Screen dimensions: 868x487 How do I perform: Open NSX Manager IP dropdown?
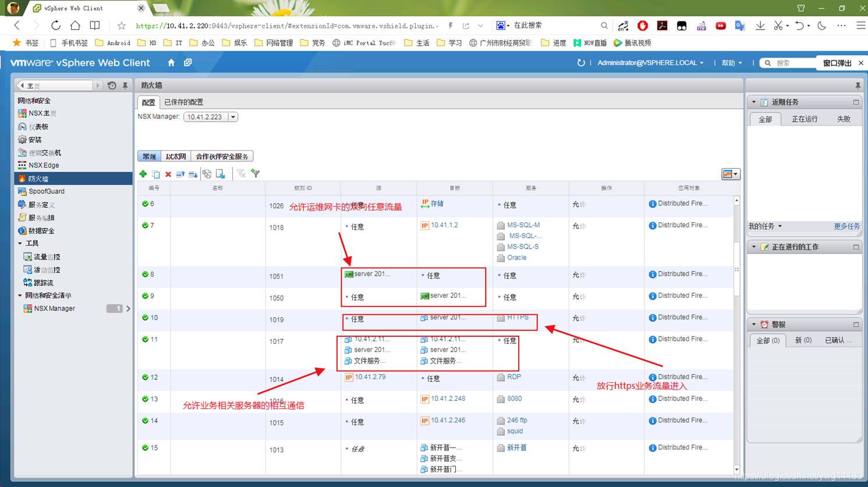click(x=233, y=117)
